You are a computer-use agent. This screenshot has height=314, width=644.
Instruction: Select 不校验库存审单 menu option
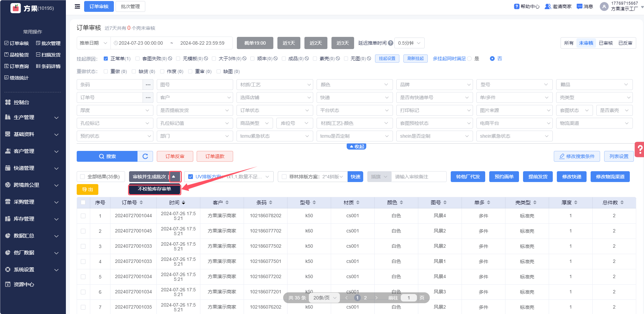pos(154,189)
